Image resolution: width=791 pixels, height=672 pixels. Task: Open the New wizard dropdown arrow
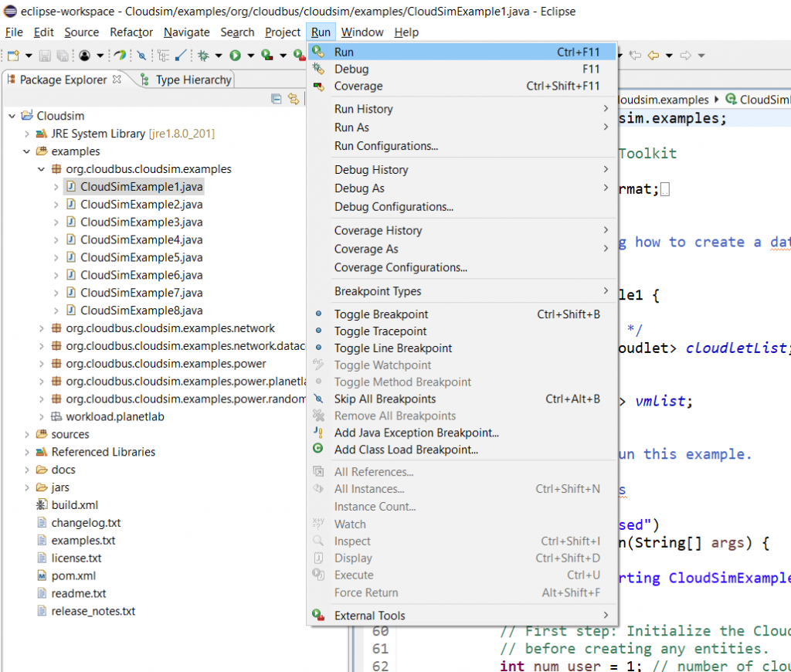click(x=29, y=56)
